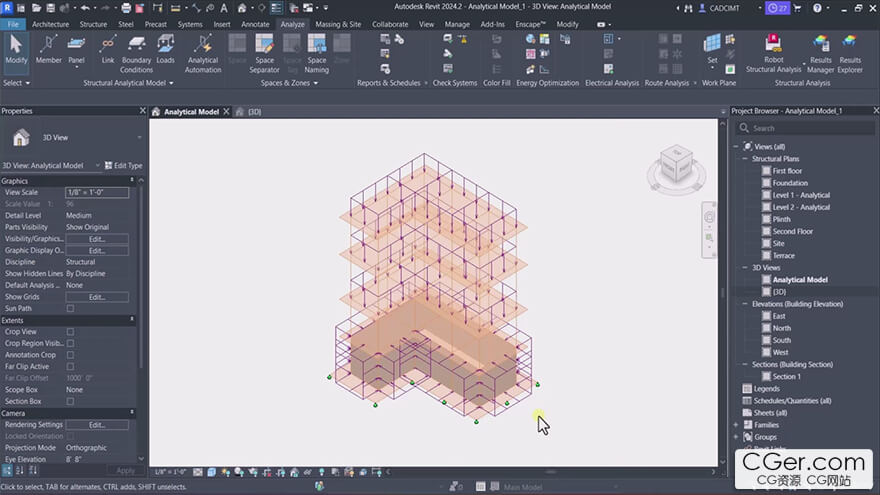The image size is (880, 495).
Task: Enable the Sun Path checkbox
Action: pos(70,309)
